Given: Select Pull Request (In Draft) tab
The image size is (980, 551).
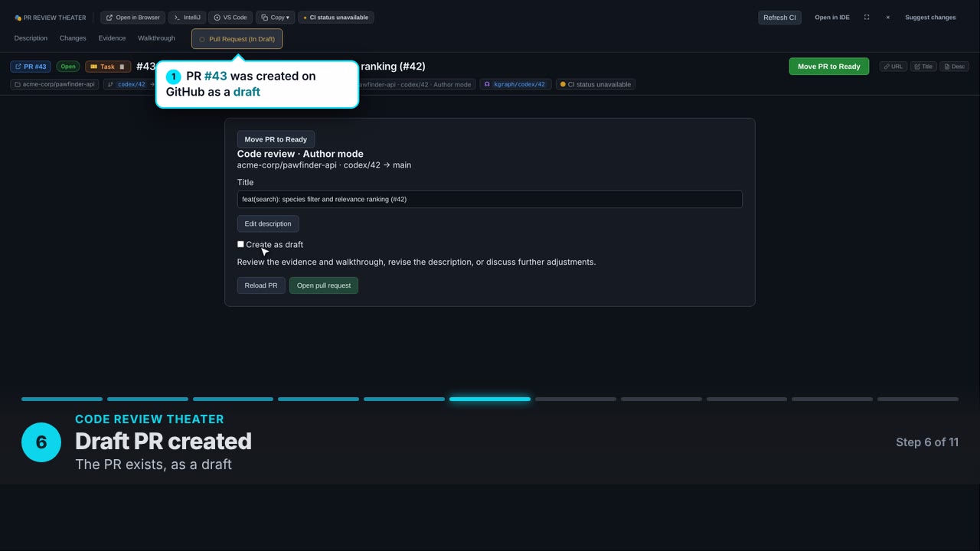Looking at the screenshot, I should click(237, 38).
